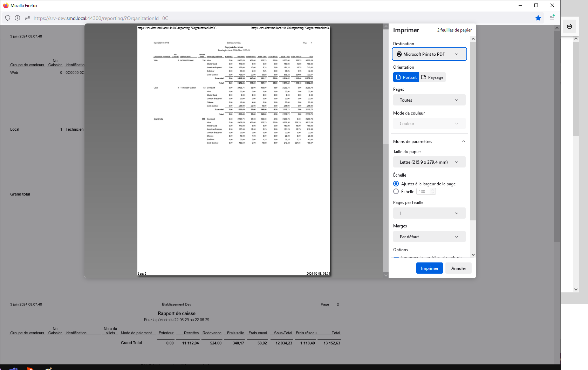Image resolution: width=588 pixels, height=370 pixels.
Task: Click the Firefox logo in title bar
Action: click(6, 5)
